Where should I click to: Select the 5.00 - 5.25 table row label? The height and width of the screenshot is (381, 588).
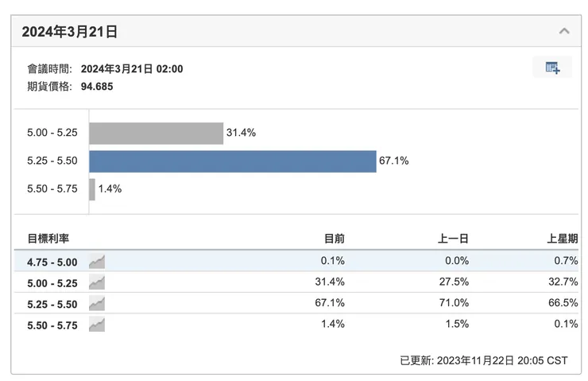[52, 282]
